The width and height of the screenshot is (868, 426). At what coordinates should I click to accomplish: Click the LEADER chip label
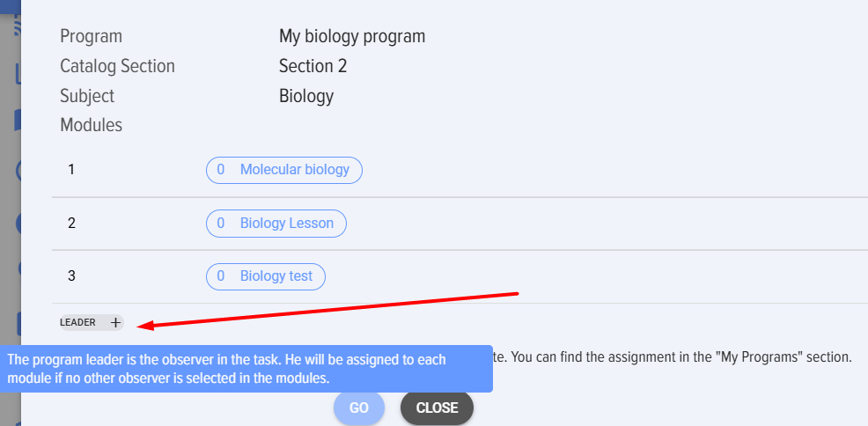78,322
